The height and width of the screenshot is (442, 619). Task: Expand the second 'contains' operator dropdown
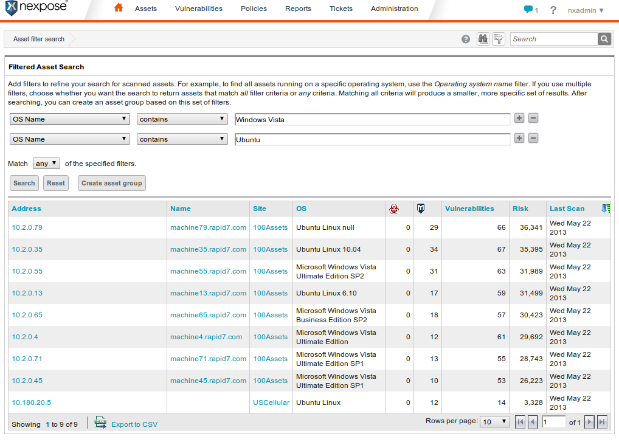181,140
